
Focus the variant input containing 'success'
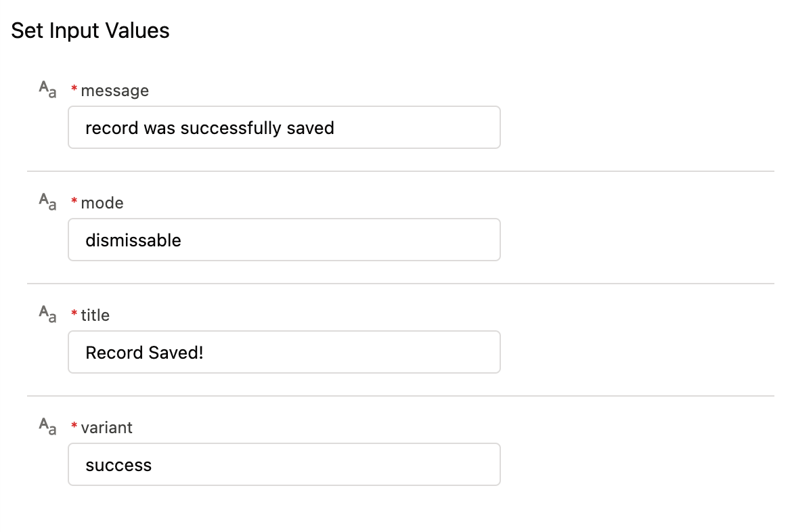[284, 464]
